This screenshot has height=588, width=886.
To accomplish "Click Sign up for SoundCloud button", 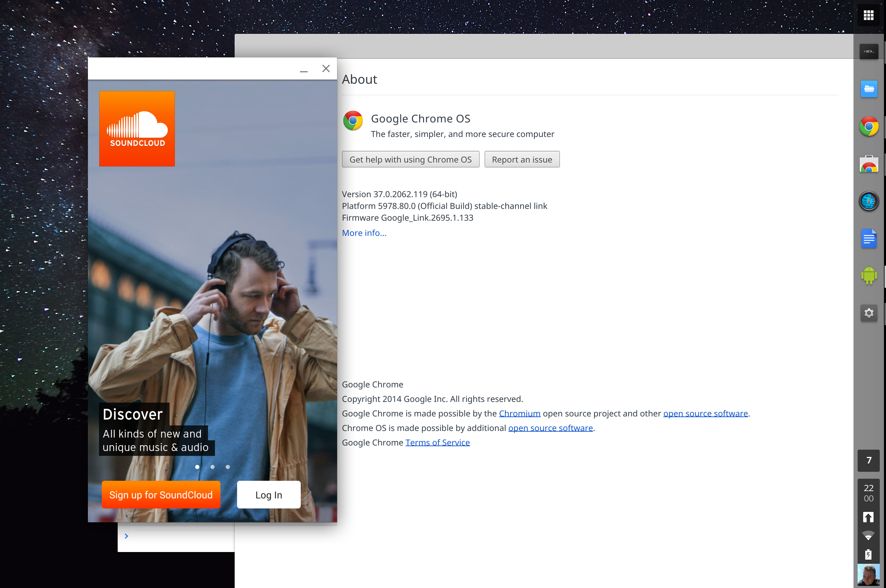I will click(162, 495).
